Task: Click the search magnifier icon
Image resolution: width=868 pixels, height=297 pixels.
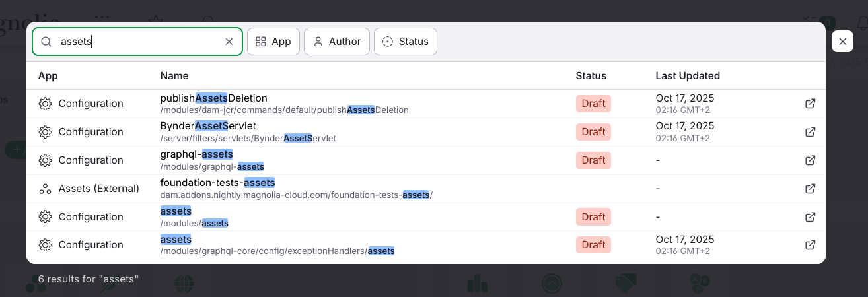Action: click(x=46, y=42)
